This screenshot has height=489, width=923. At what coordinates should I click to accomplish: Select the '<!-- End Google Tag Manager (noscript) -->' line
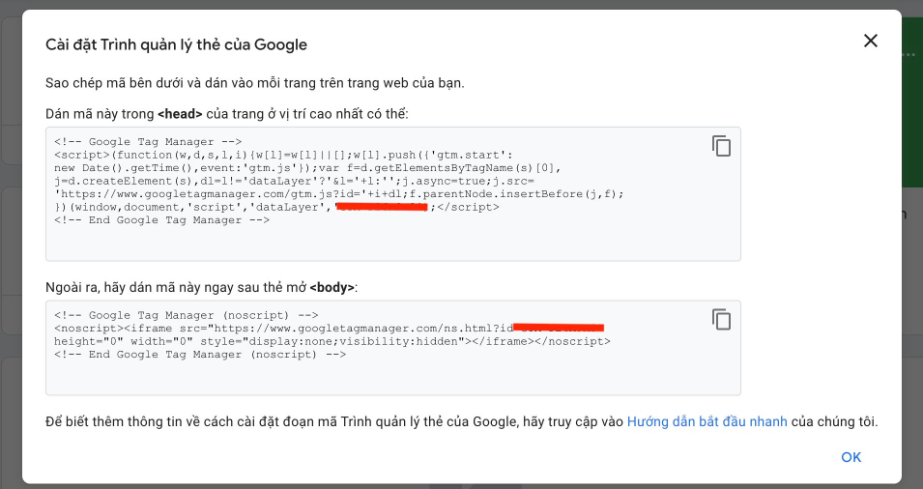(200, 354)
